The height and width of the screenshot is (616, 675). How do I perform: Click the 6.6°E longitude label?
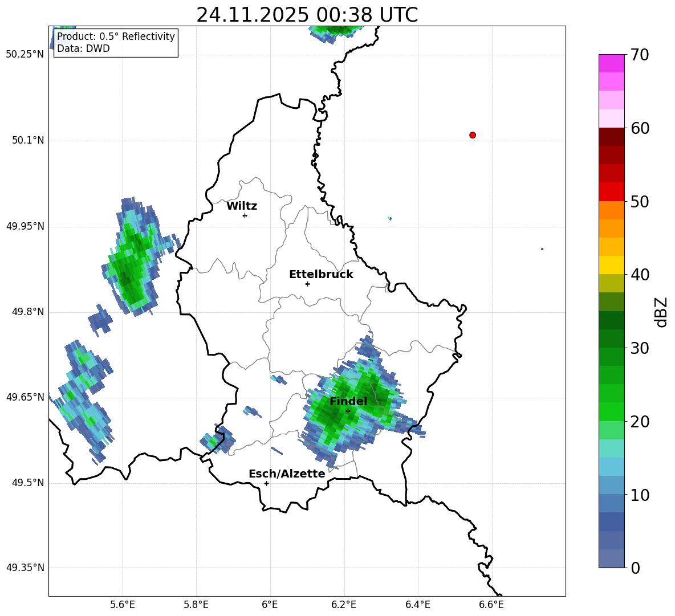[491, 605]
